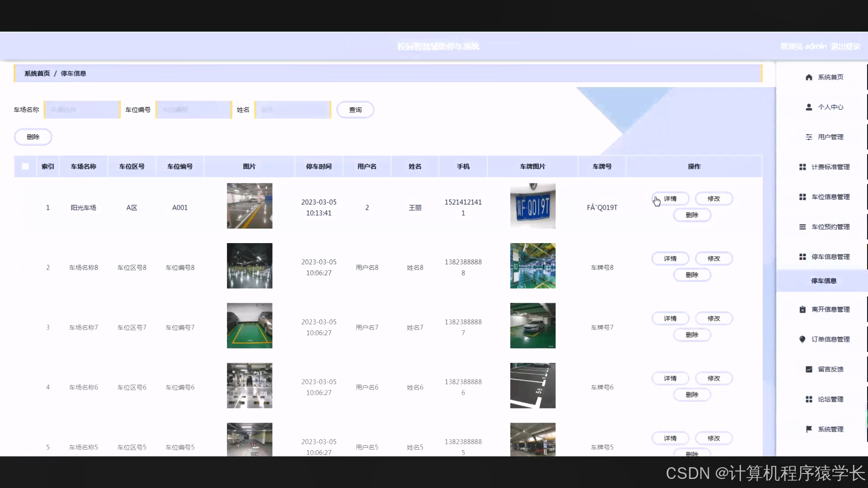Open 详情 for row 车场名称7
The image size is (868, 488).
point(670,319)
